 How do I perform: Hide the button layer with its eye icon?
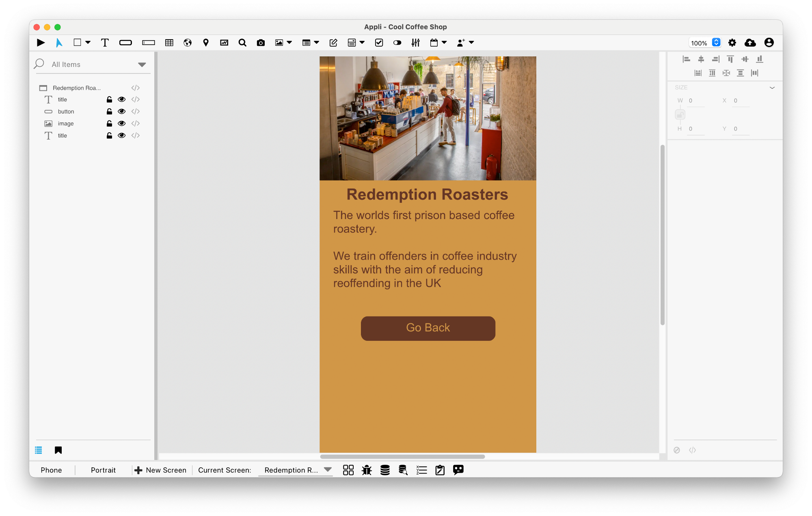pyautogui.click(x=121, y=111)
